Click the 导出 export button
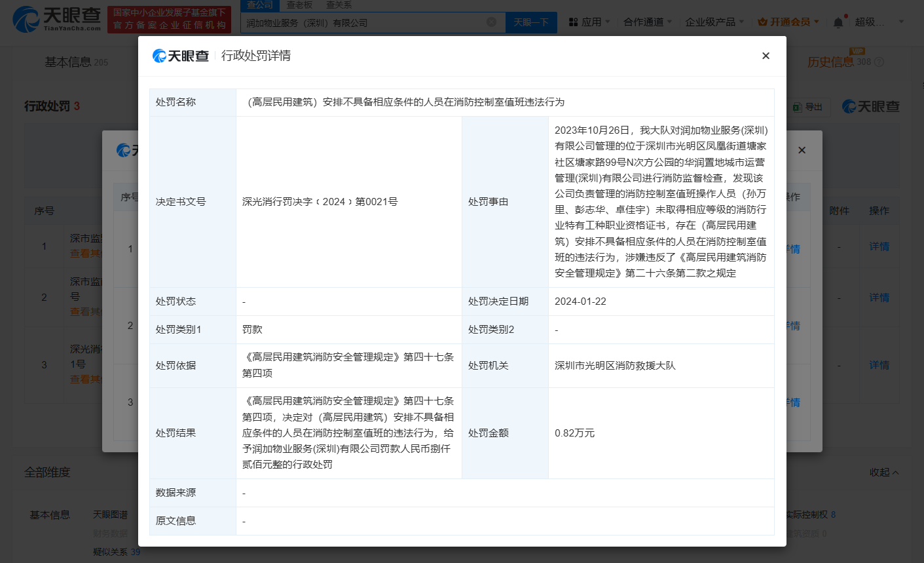Screen dimensions: 924x563 tap(809, 107)
